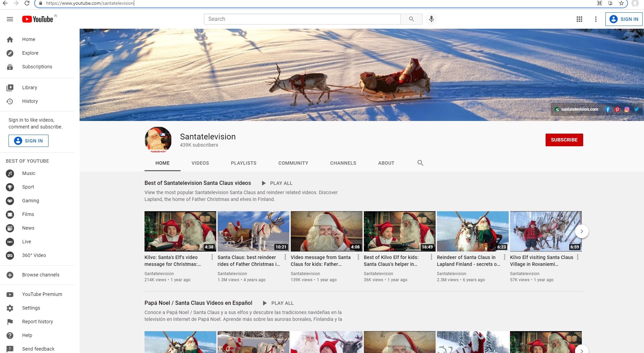Reload the page in browser
Viewport: 644px width, 353px height.
[27, 3]
